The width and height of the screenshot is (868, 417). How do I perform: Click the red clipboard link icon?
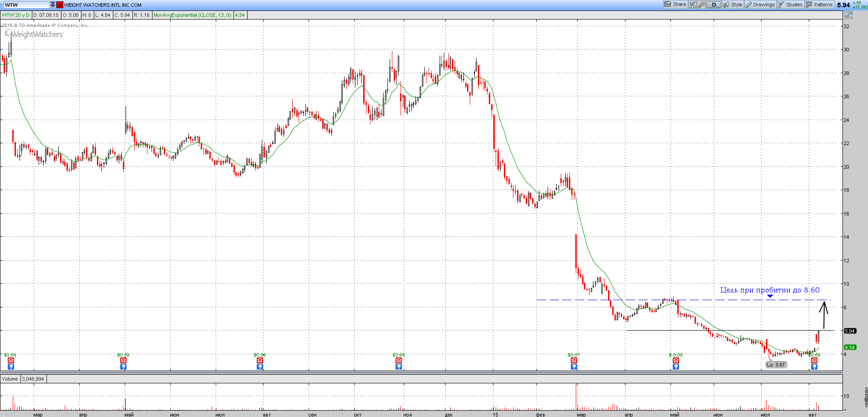(60, 5)
